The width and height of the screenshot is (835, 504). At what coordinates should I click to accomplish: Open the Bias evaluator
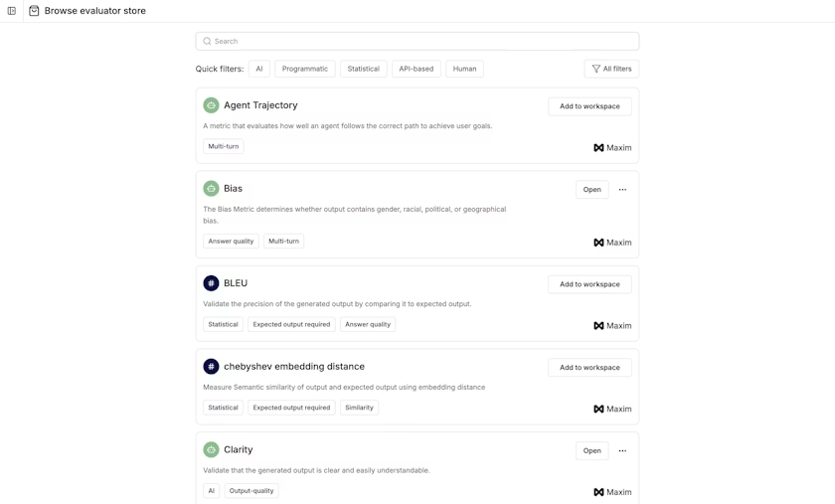(x=591, y=190)
